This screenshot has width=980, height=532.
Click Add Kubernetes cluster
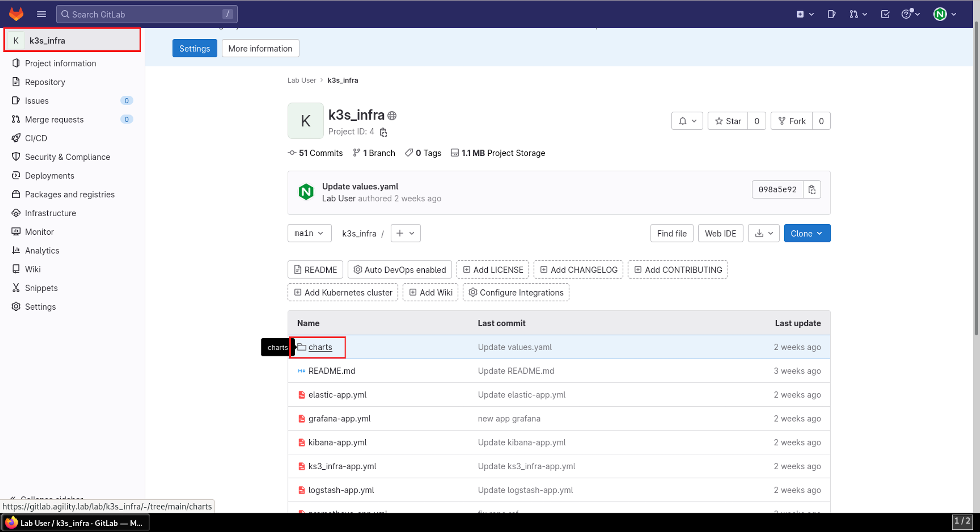click(x=343, y=293)
